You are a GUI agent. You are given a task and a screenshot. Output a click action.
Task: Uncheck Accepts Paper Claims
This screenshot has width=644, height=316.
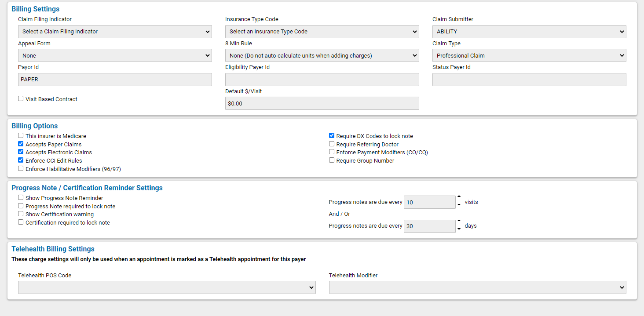tap(20, 144)
